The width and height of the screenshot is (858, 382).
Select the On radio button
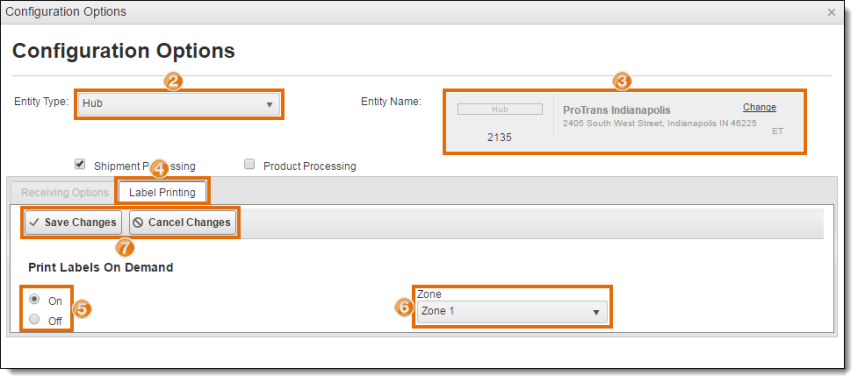(x=34, y=299)
